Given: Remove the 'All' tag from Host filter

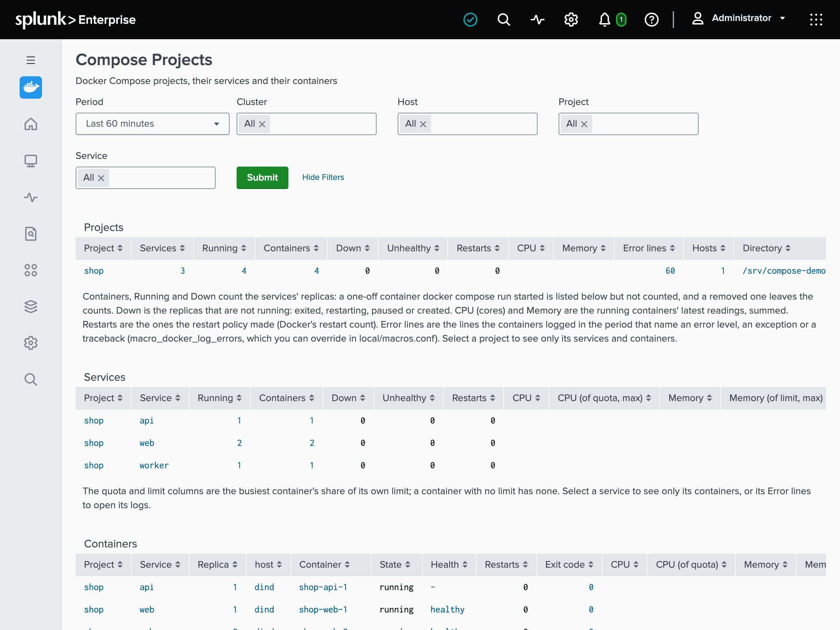Looking at the screenshot, I should tap(423, 124).
